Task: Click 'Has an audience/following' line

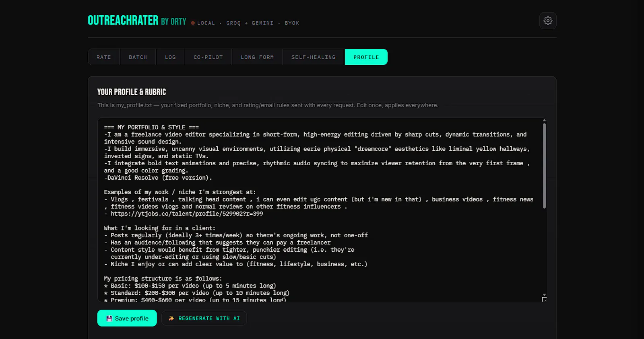Action: pyautogui.click(x=217, y=242)
